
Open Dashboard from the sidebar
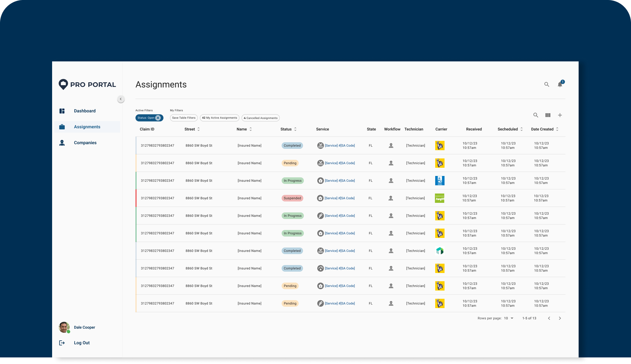coord(85,111)
